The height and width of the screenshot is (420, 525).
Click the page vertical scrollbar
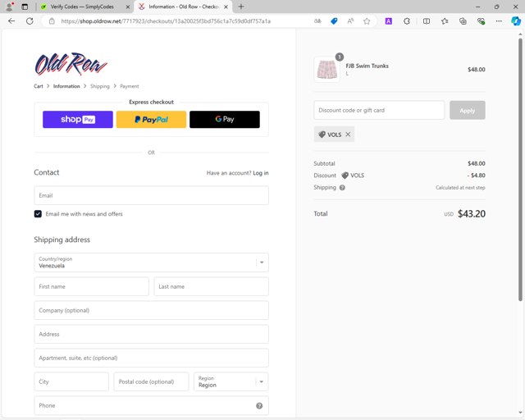coord(520,169)
